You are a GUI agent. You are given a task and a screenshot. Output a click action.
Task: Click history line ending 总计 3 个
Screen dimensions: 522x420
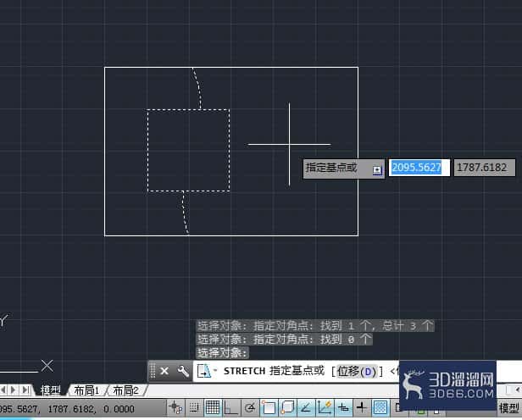tap(315, 325)
